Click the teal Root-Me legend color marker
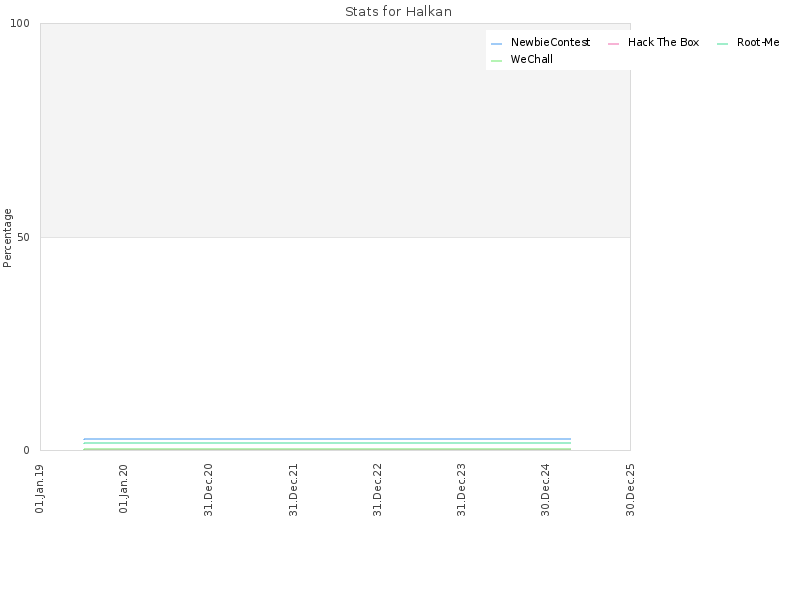 pyautogui.click(x=722, y=44)
